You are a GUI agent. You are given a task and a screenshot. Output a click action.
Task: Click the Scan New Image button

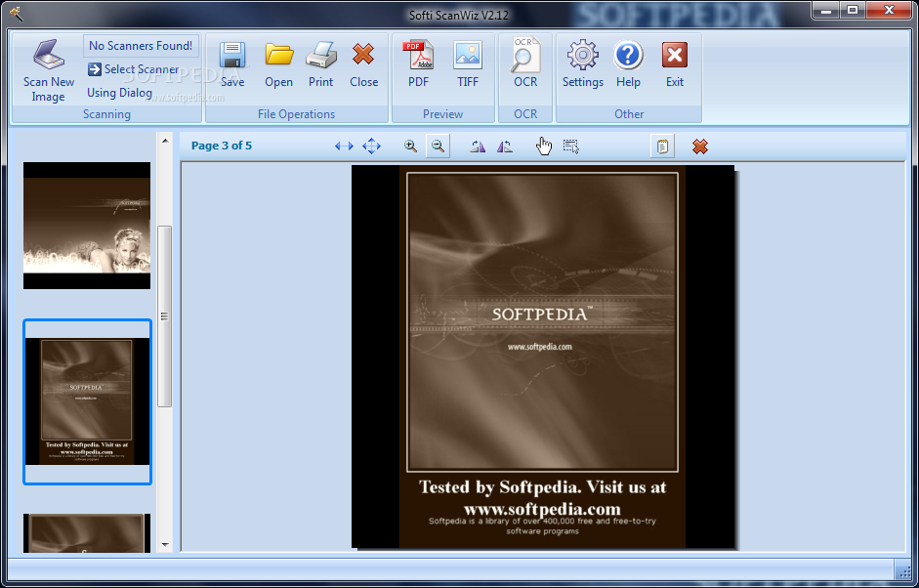click(x=48, y=71)
